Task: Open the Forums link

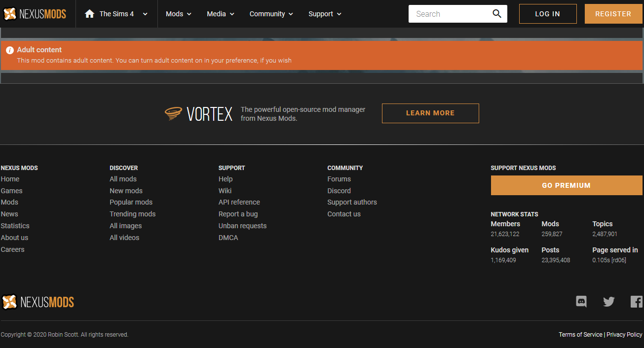Action: (339, 179)
